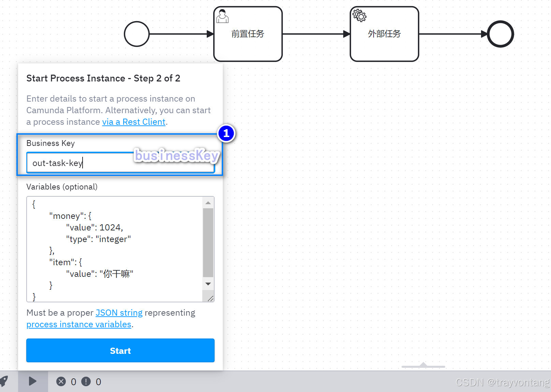This screenshot has width=551, height=392.
Task: Click the "Start Process Instance - Step 2 of 2" title
Action: point(103,78)
